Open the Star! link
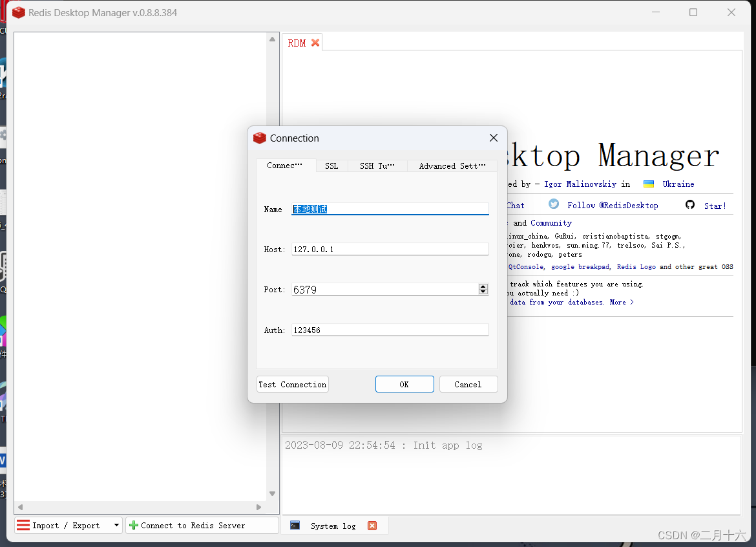The width and height of the screenshot is (756, 547). 715,206
